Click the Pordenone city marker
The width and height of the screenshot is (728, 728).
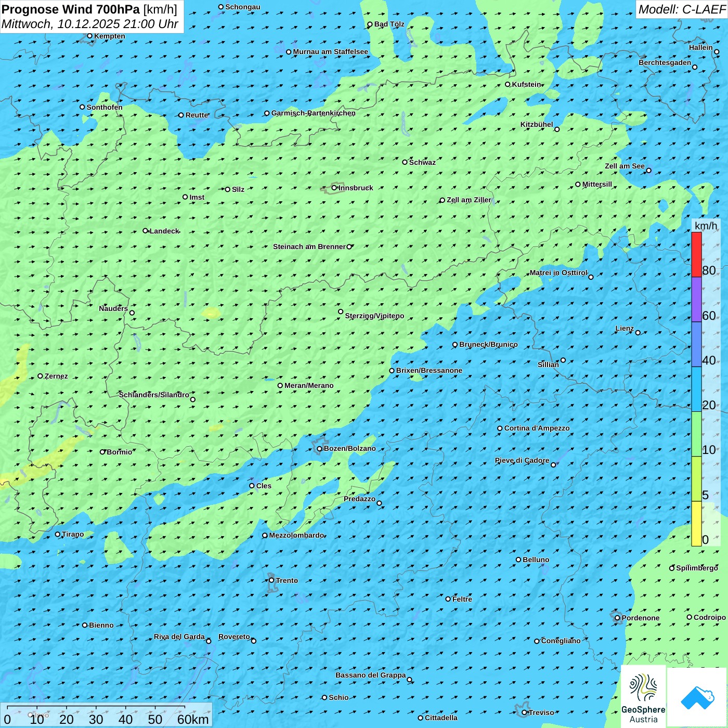coord(617,618)
